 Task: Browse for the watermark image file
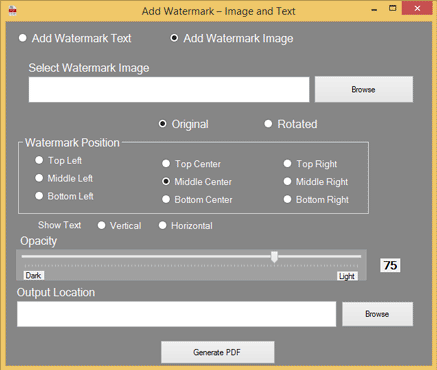tap(364, 89)
